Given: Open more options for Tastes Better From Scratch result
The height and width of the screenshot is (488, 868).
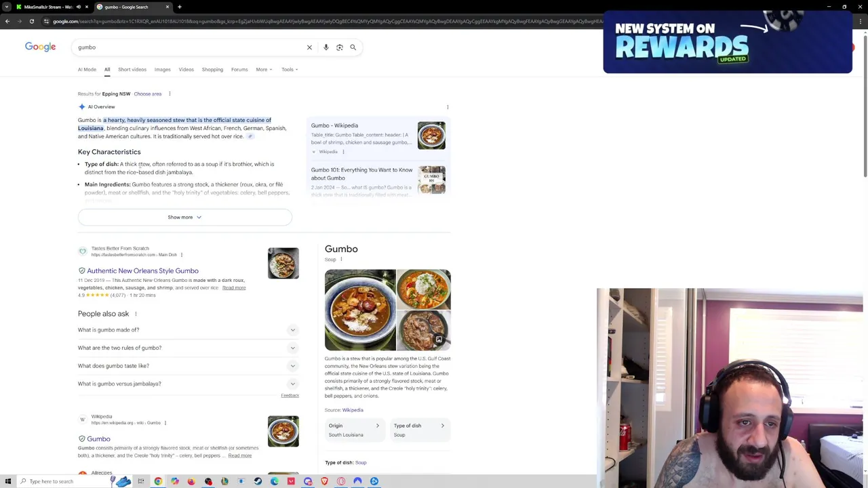Looking at the screenshot, I should (182, 255).
